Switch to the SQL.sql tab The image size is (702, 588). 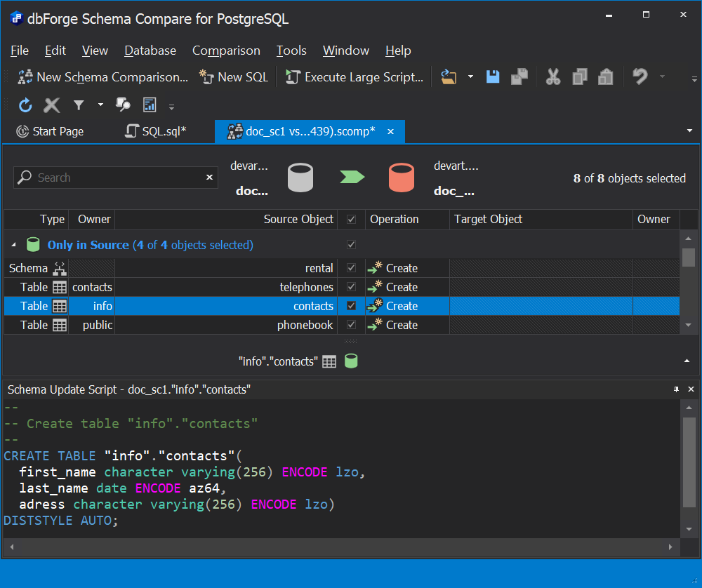(156, 131)
